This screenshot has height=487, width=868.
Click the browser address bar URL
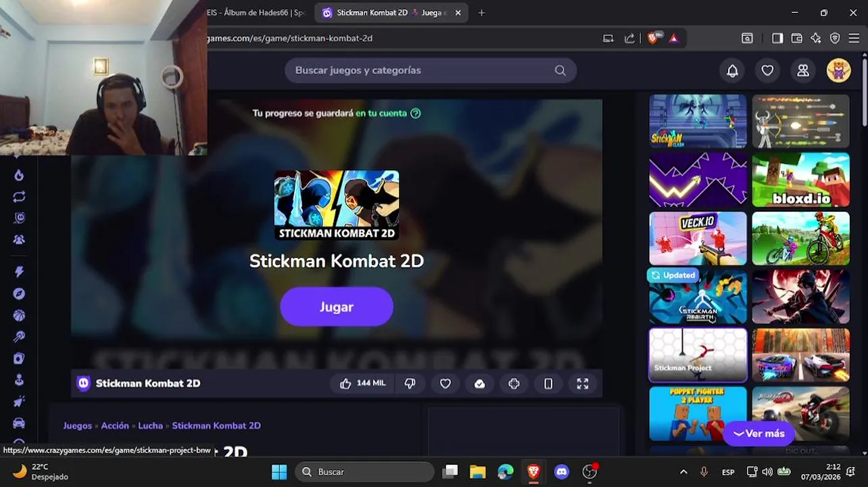290,39
